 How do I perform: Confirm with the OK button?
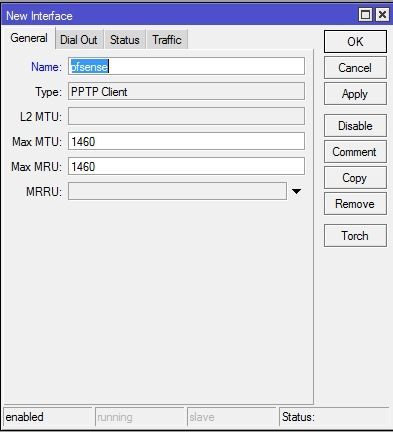pyautogui.click(x=355, y=42)
